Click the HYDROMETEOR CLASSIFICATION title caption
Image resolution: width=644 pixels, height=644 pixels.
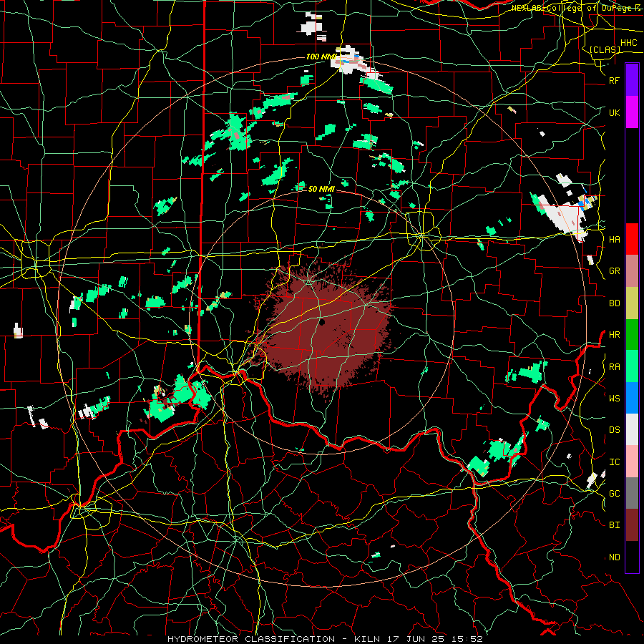click(325, 639)
